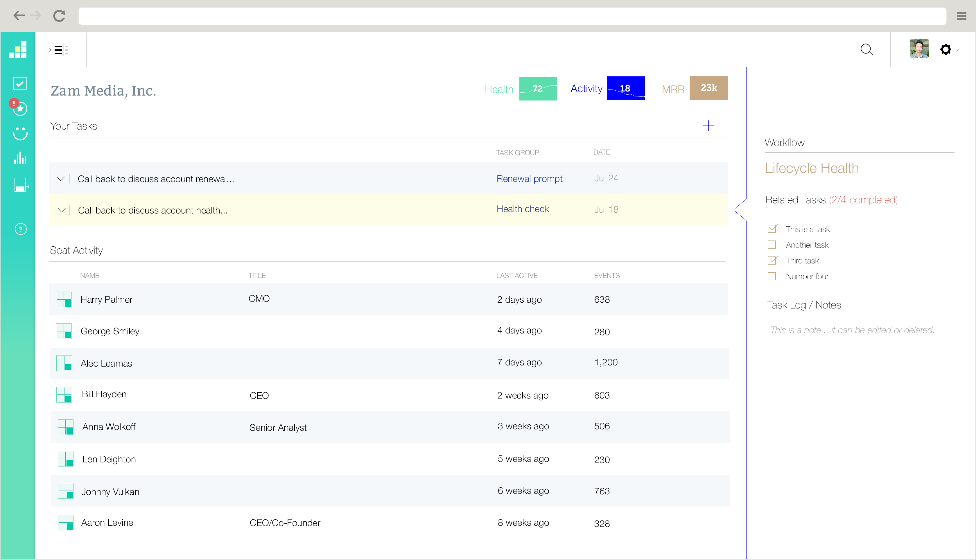Click the 'CEO/Co-Founder' title cell

(285, 523)
